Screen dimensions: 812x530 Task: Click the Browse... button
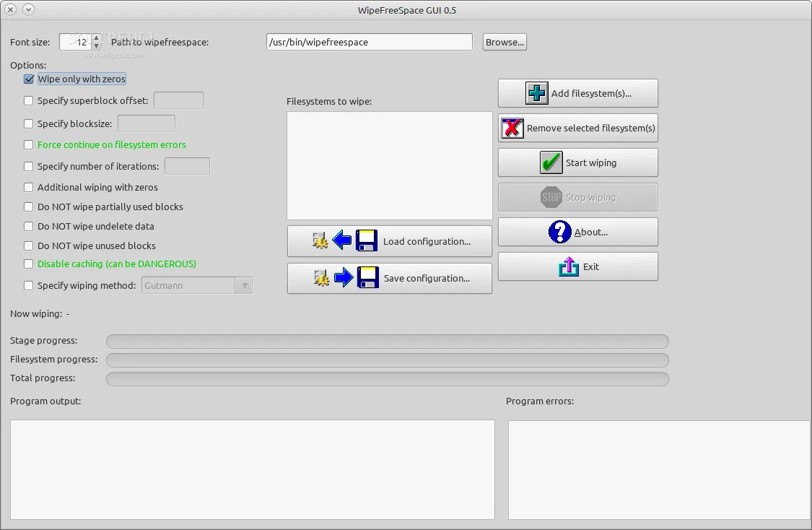(x=505, y=42)
